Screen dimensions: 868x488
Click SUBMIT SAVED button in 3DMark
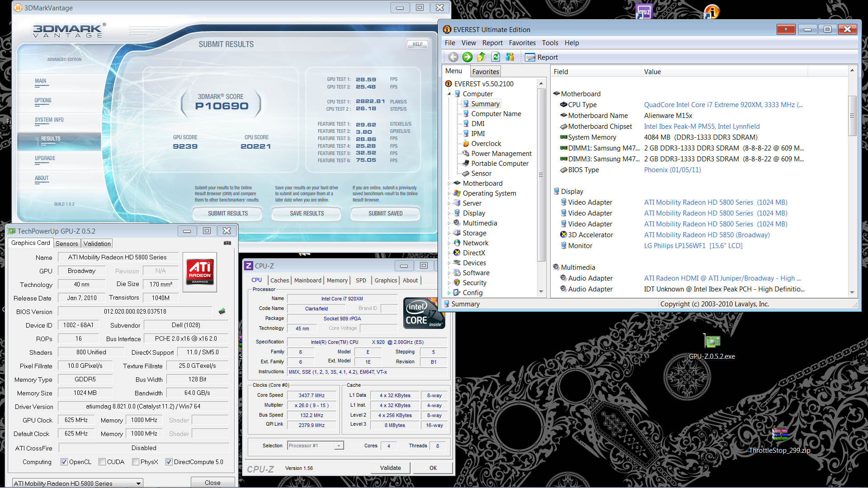385,213
